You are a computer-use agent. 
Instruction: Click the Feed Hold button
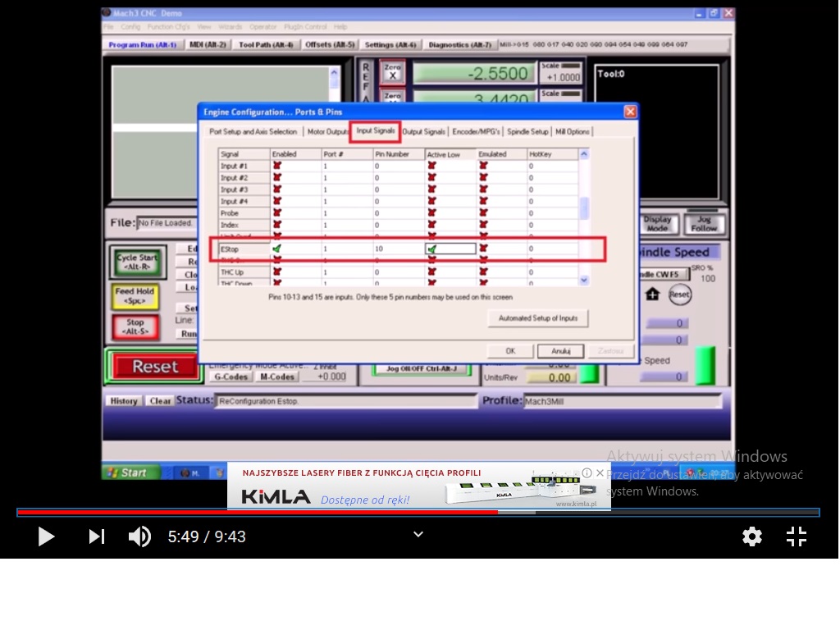[135, 295]
